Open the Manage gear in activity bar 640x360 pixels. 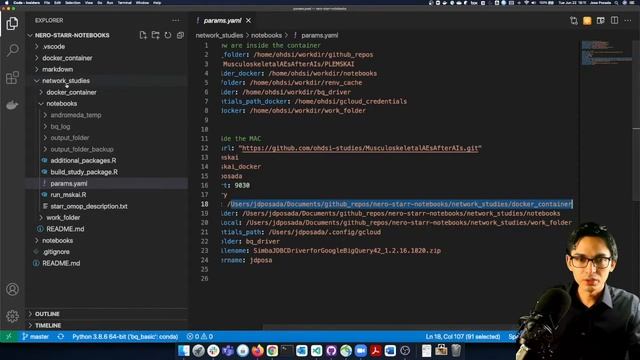(x=12, y=316)
